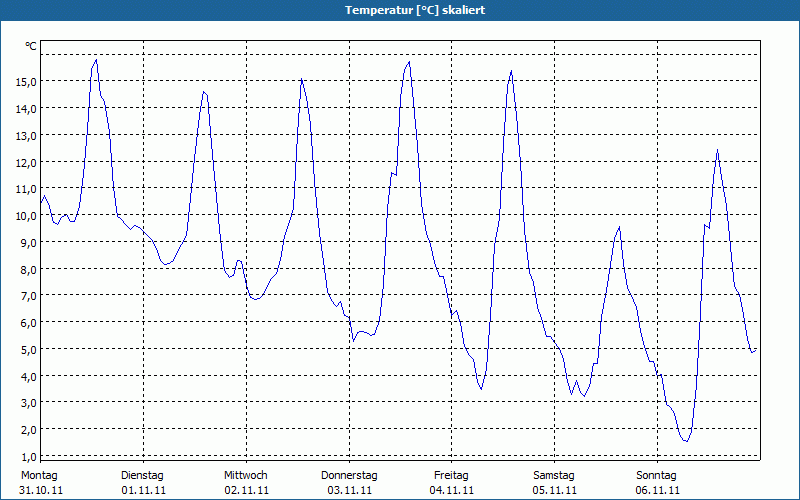This screenshot has width=800, height=500.
Task: Click the 3,0 axis value
Action: pos(28,404)
